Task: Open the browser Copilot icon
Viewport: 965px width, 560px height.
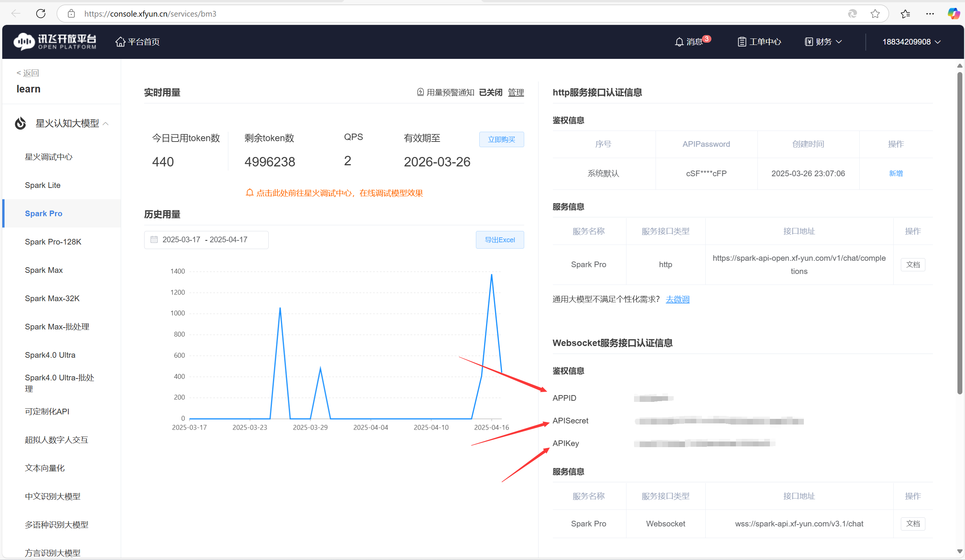Action: click(x=953, y=14)
